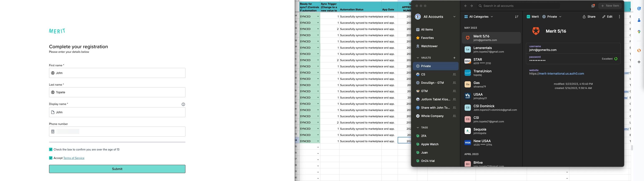Open SYNCED dropdown arrow in highlighted row 24

[x=318, y=141]
